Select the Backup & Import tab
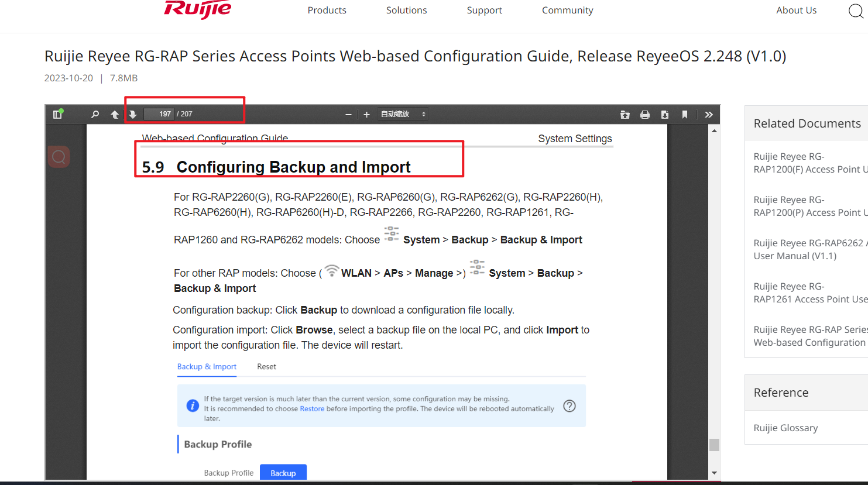The image size is (868, 485). click(x=207, y=367)
